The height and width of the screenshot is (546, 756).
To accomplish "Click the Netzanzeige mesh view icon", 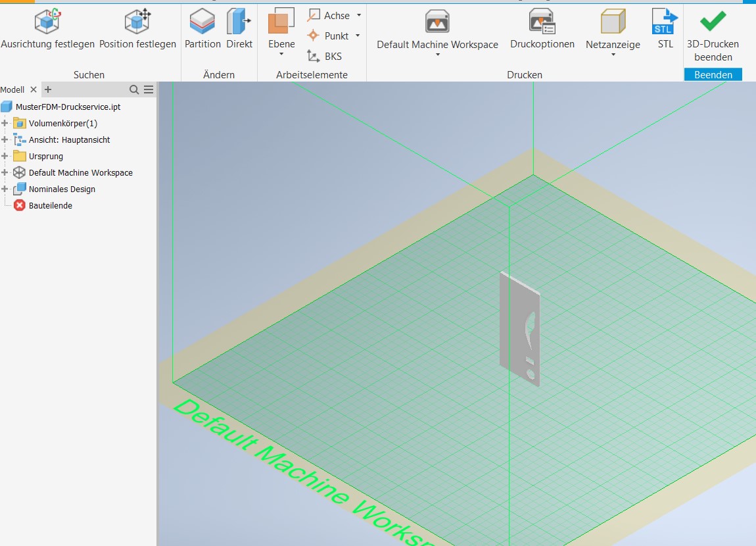I will pos(613,22).
